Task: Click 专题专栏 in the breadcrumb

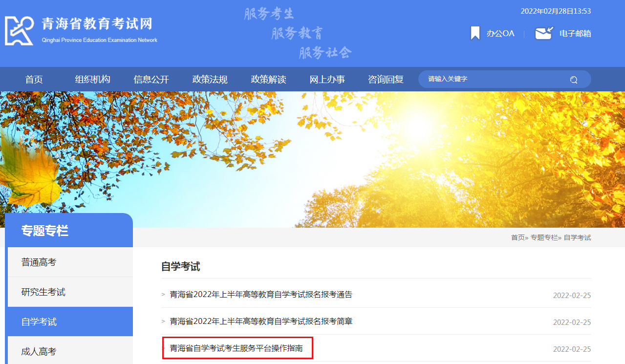Action: [x=544, y=237]
